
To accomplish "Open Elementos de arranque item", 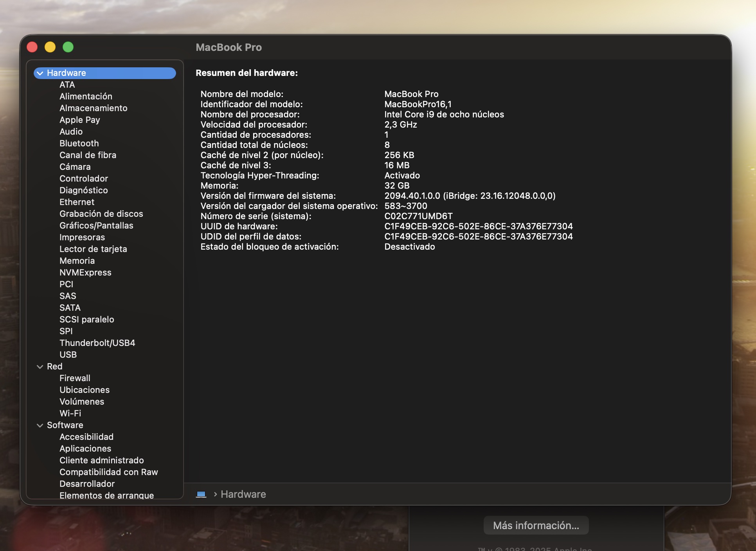I will [106, 495].
